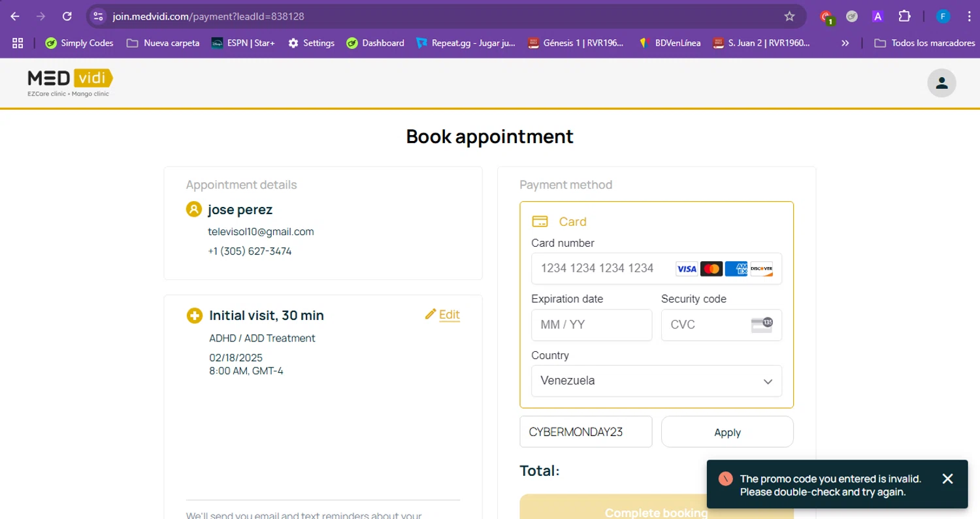The height and width of the screenshot is (519, 980).
Task: Open the Settings bookmark
Action: 312,43
